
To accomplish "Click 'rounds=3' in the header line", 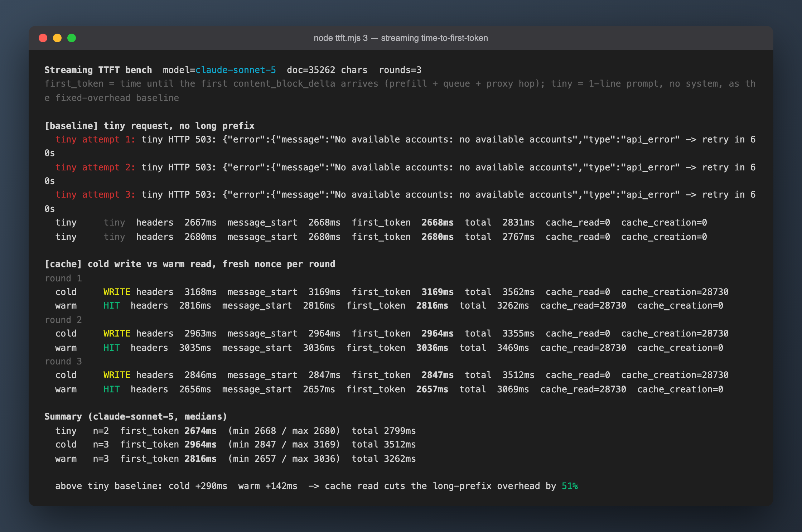I will 400,70.
